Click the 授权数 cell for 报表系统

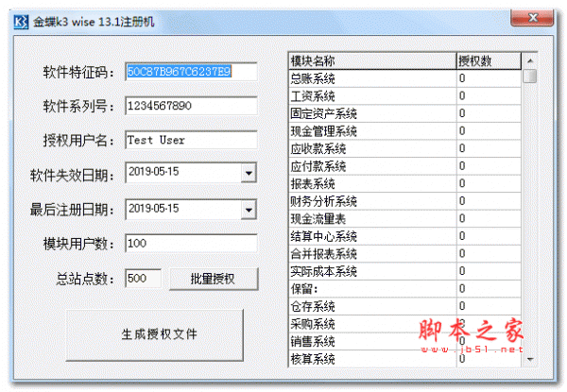click(489, 183)
